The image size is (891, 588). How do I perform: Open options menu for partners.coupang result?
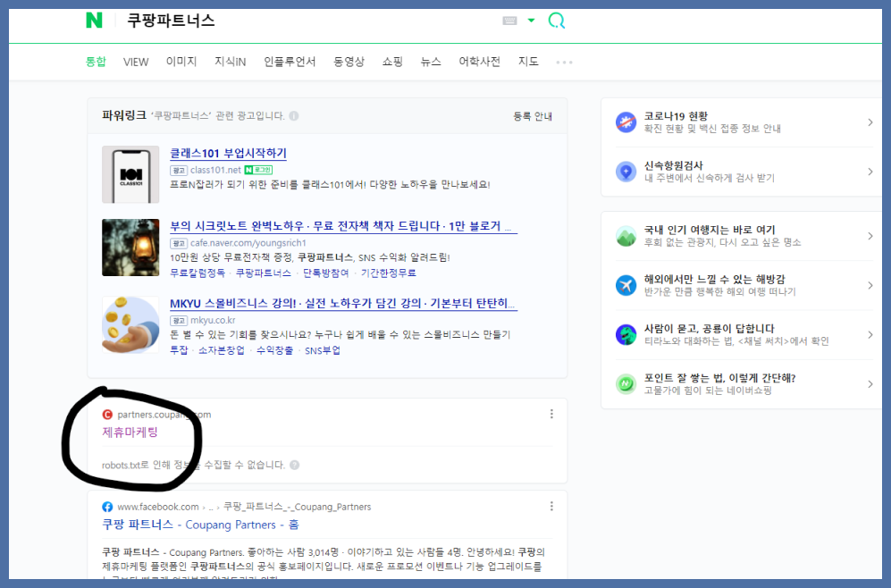551,414
